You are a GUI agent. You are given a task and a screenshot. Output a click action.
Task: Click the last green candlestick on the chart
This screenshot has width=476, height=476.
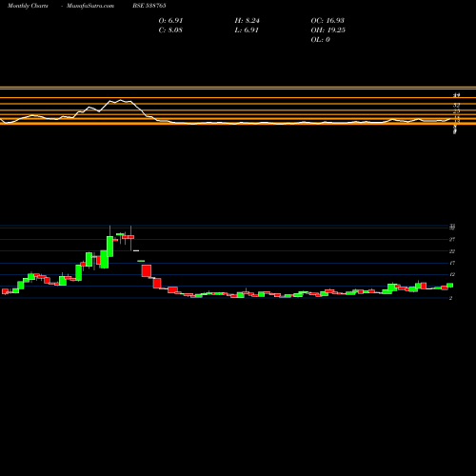(450, 285)
